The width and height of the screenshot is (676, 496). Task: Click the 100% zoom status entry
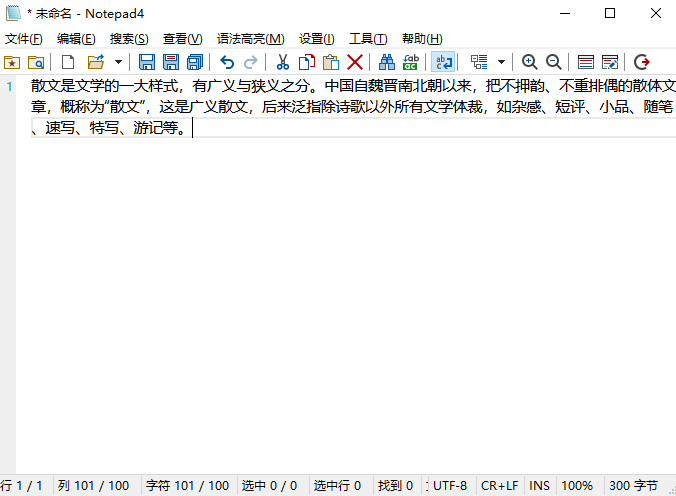coord(577,486)
